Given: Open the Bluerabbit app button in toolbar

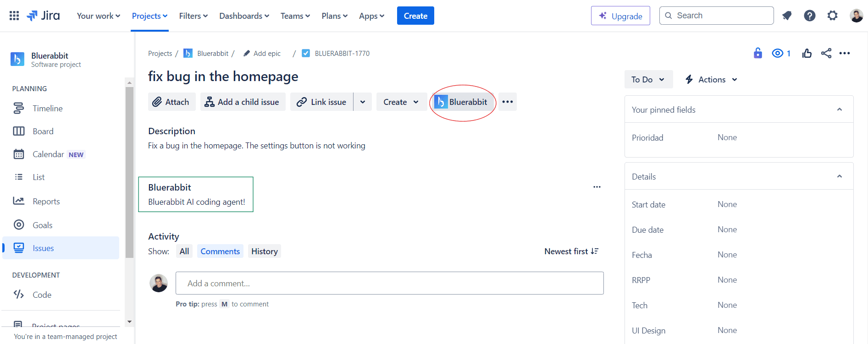Looking at the screenshot, I should pos(461,102).
